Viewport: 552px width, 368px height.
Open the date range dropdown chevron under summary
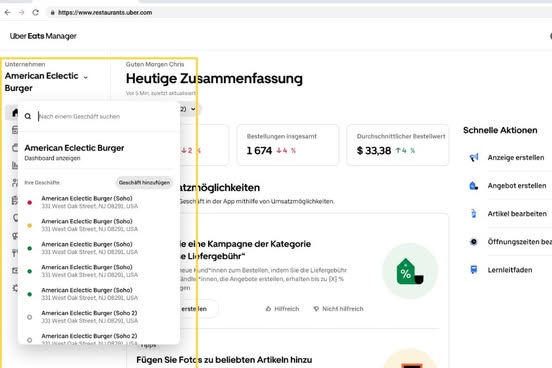click(193, 109)
